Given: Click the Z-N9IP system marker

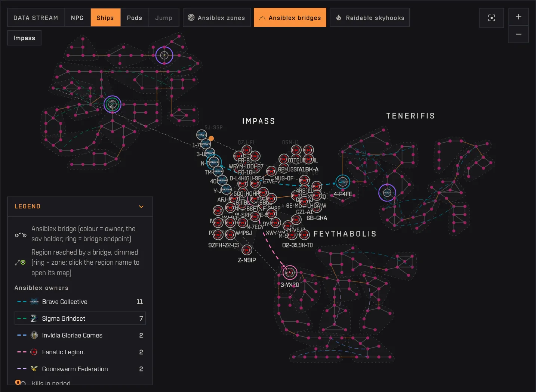Looking at the screenshot, I should click(x=247, y=250).
